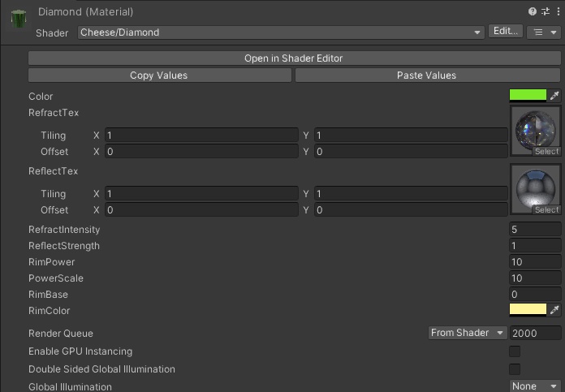Pick Color with the eyedropper icon
Viewport: 565px width, 392px height.
pos(555,96)
